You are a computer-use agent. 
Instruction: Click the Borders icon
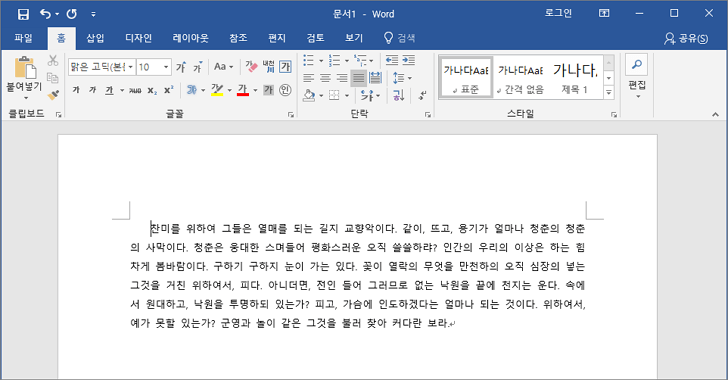click(x=334, y=95)
